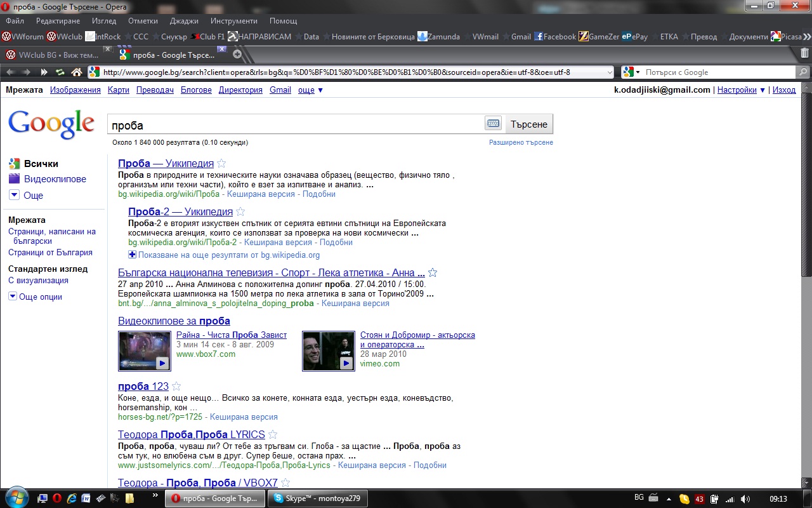Close the проба - Google Търсене tab
The height and width of the screenshot is (508, 812).
[x=221, y=49]
